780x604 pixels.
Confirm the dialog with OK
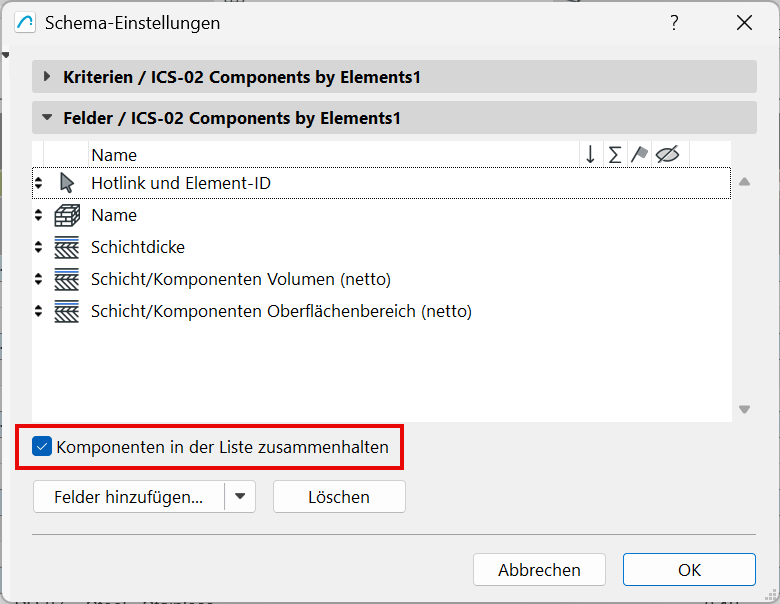click(x=689, y=570)
